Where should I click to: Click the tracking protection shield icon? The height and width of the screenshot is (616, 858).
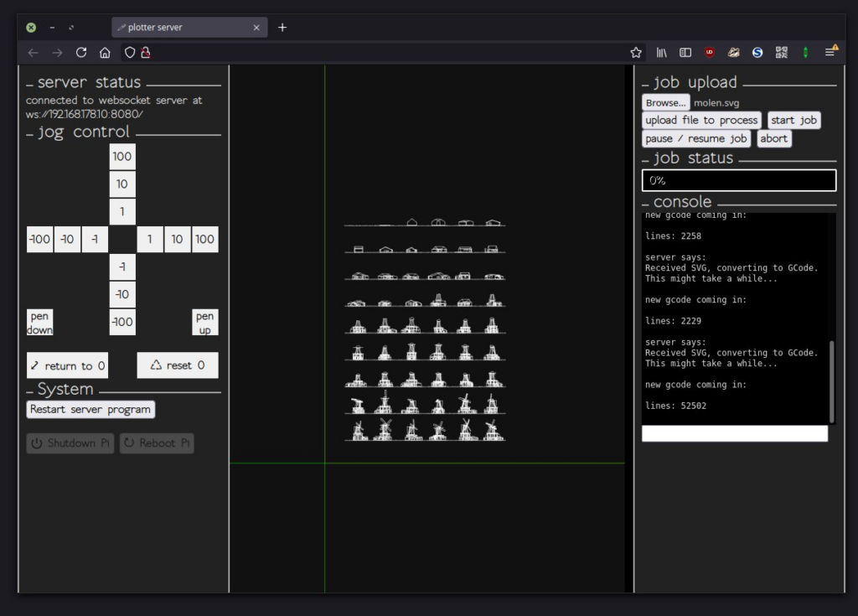click(x=130, y=53)
